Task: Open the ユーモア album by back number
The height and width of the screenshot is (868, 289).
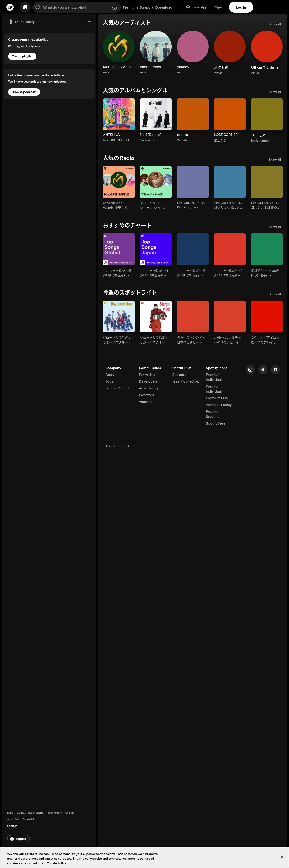Action: click(267, 114)
